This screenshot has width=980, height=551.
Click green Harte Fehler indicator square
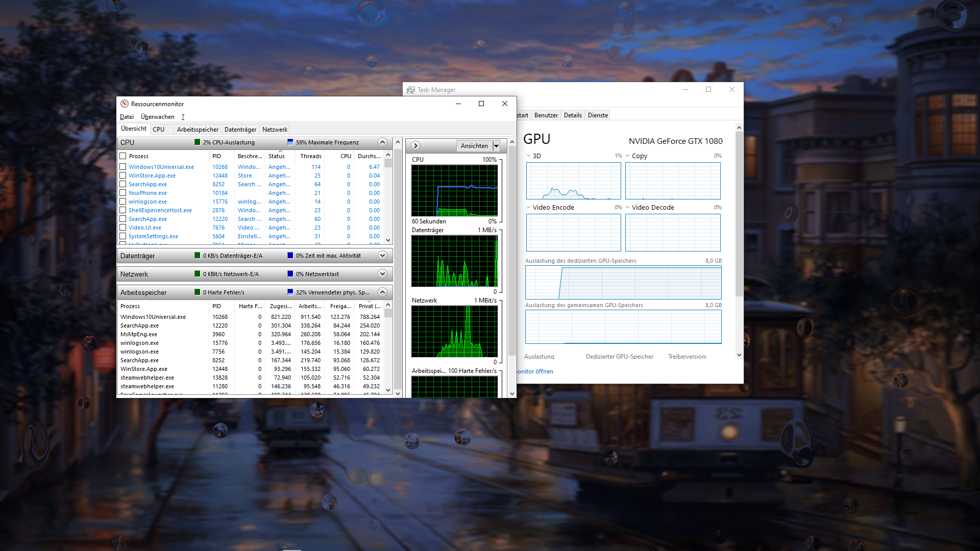(x=197, y=292)
